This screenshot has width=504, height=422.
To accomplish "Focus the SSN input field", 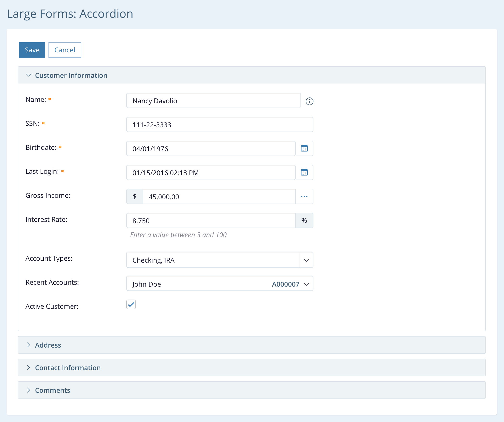I will pos(219,125).
